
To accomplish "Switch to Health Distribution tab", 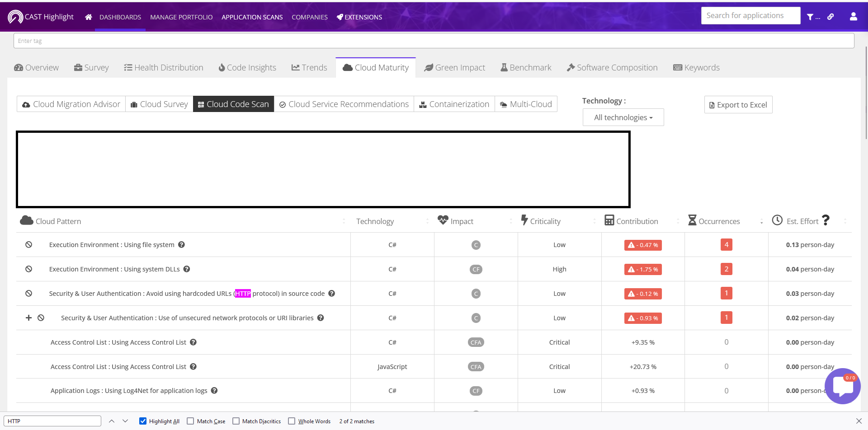I will pyautogui.click(x=164, y=68).
